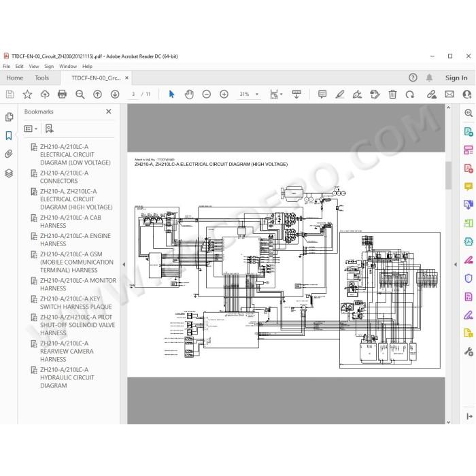Open the bookmark options dropdown

[31, 129]
